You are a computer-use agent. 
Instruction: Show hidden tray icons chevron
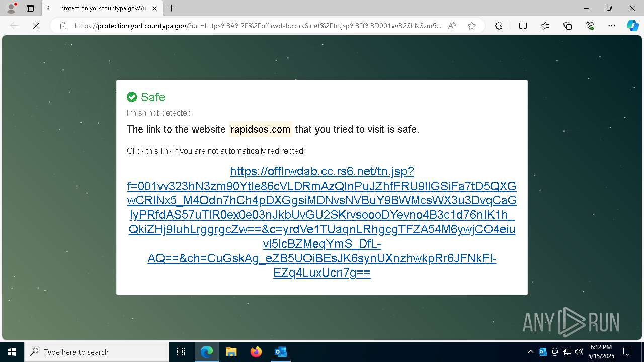530,352
